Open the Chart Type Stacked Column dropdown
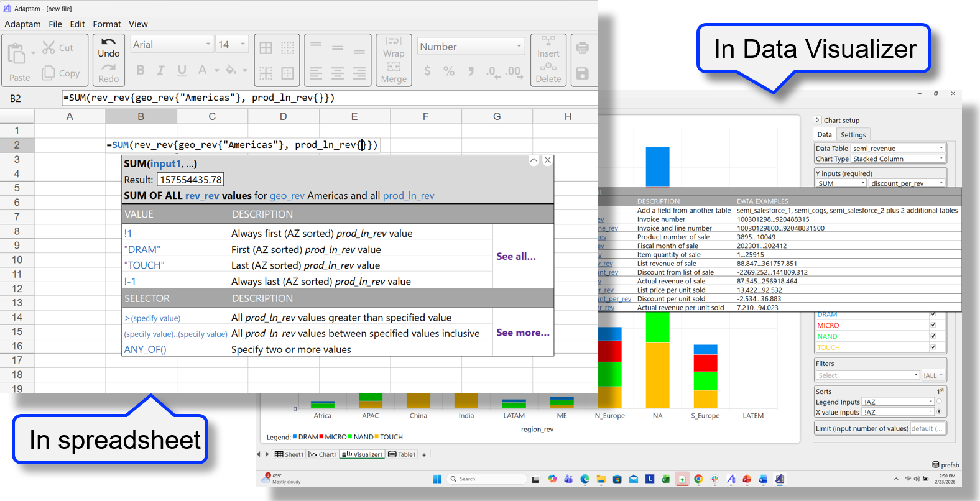 coord(898,159)
